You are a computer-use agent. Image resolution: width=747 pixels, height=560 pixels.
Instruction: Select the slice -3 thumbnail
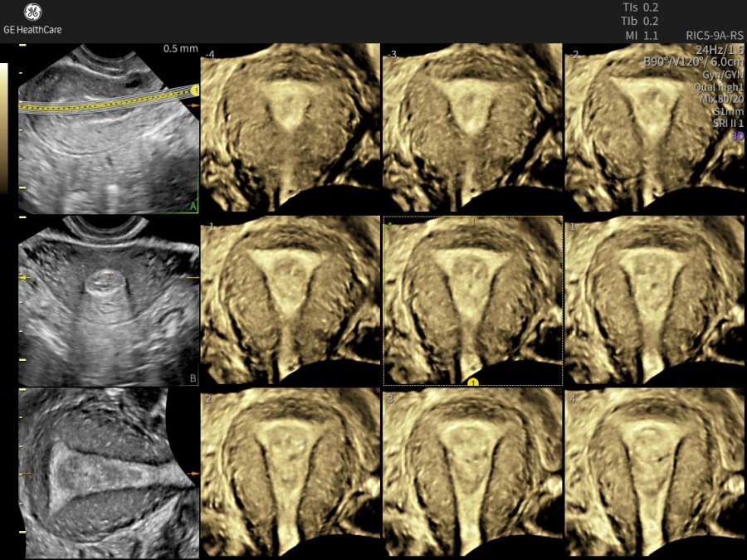(471, 129)
